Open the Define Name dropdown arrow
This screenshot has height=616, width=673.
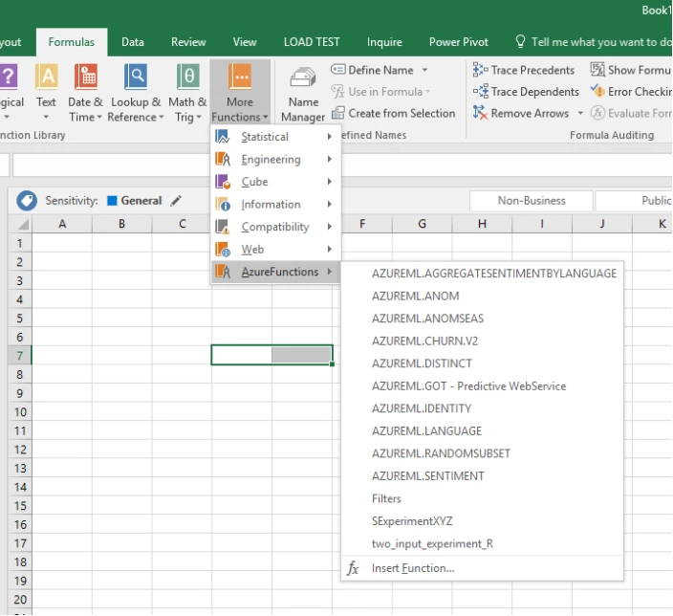424,70
